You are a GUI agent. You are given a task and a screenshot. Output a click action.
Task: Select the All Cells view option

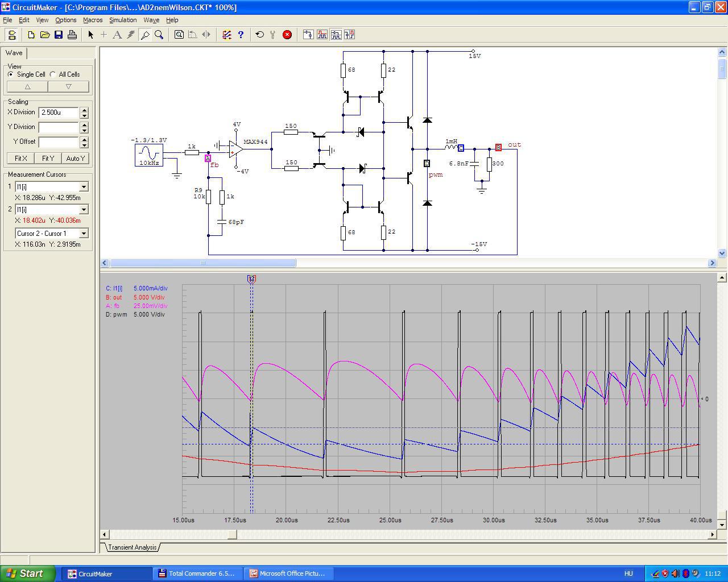click(x=53, y=74)
